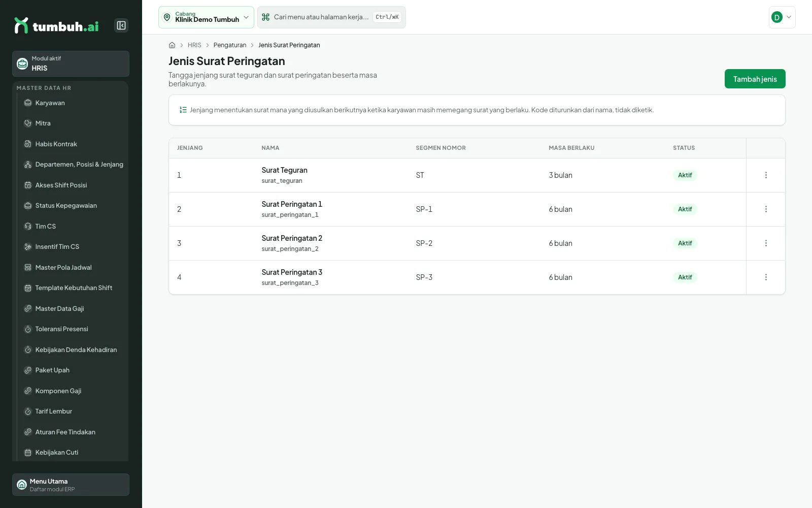Click the Tarif Lembur timer icon
This screenshot has height=508, width=812.
(28, 411)
